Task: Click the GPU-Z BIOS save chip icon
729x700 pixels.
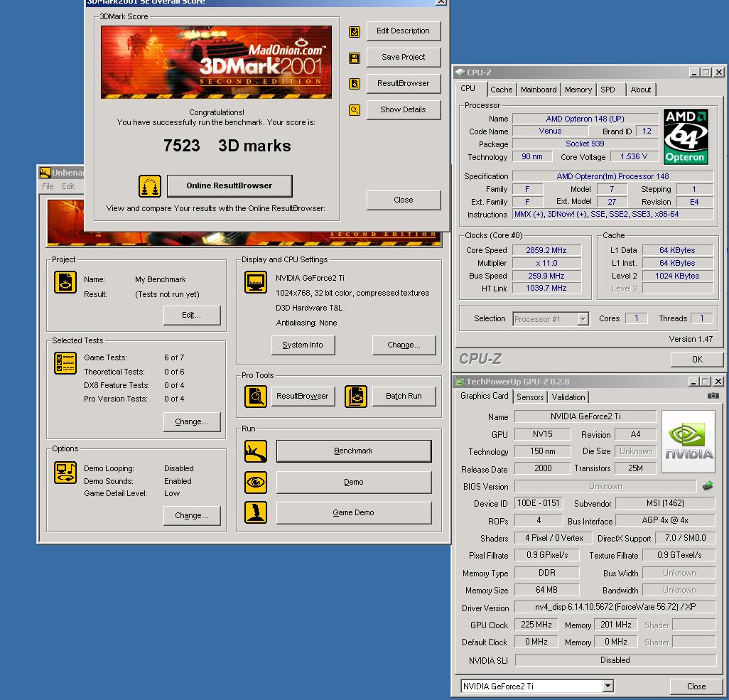Action: point(708,486)
